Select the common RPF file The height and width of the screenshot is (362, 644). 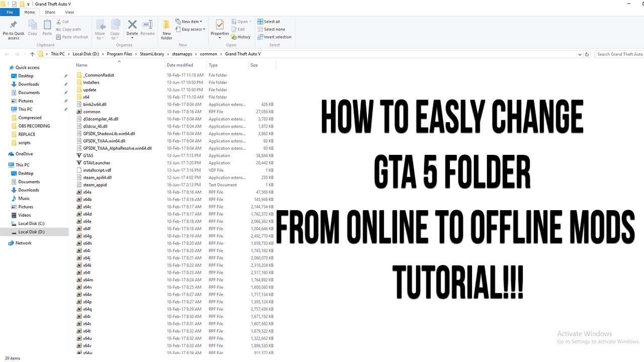pos(89,112)
